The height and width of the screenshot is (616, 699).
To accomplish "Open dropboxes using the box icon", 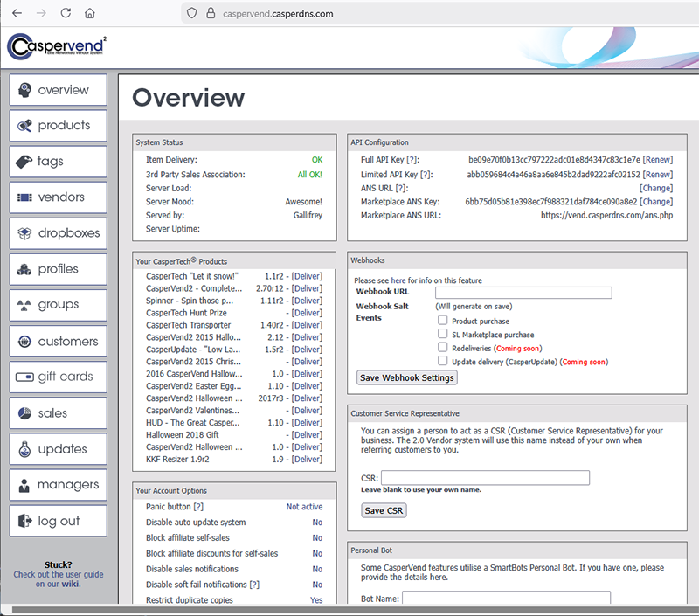I will [24, 233].
